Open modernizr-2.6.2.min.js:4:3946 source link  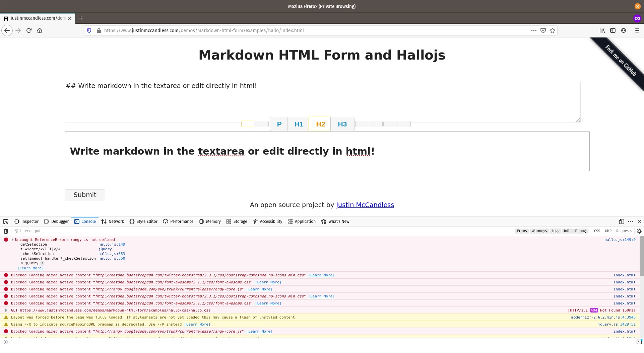(x=603, y=317)
